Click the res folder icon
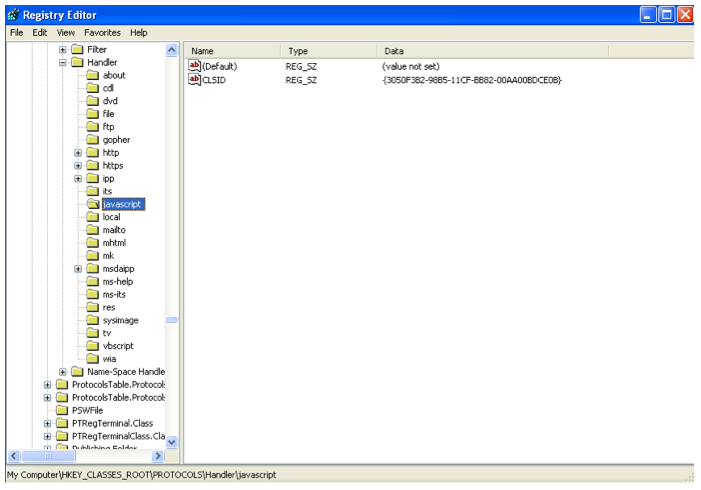This screenshot has height=490, width=701. [x=93, y=308]
